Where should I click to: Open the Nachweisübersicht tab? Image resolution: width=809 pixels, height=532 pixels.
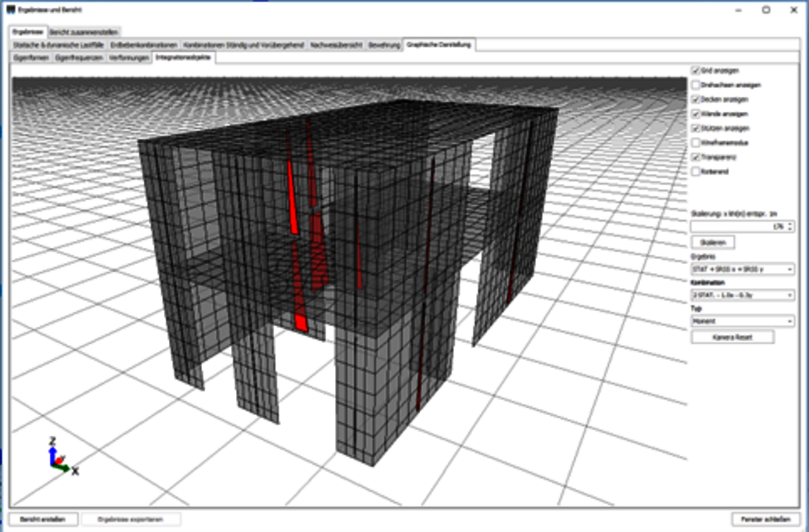(337, 45)
